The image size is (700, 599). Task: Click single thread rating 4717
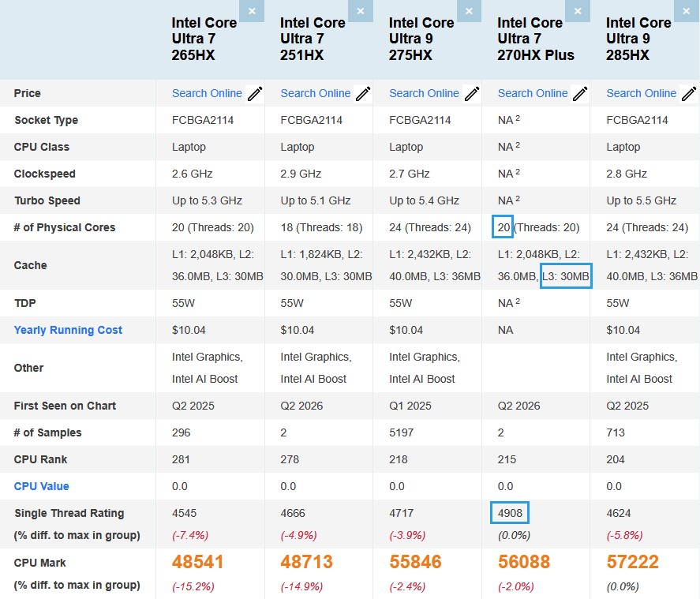(401, 513)
